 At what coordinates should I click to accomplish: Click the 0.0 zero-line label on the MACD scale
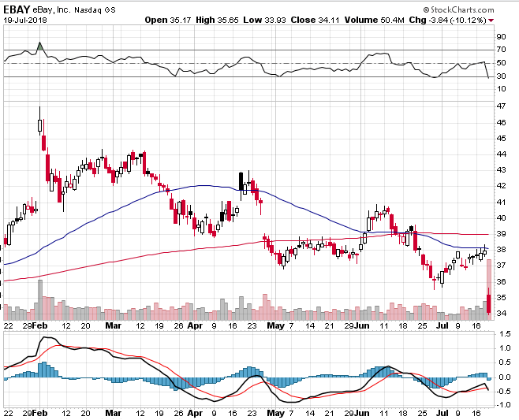click(505, 377)
